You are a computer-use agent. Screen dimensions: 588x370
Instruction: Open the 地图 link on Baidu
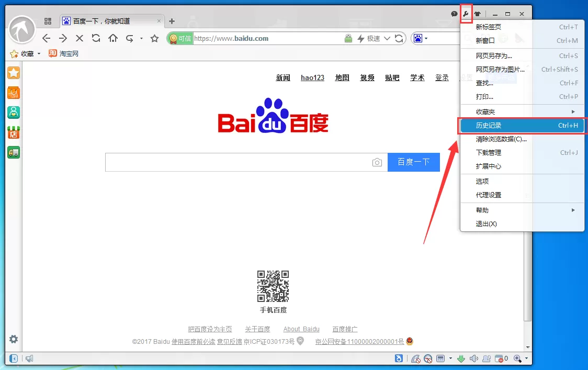(342, 77)
